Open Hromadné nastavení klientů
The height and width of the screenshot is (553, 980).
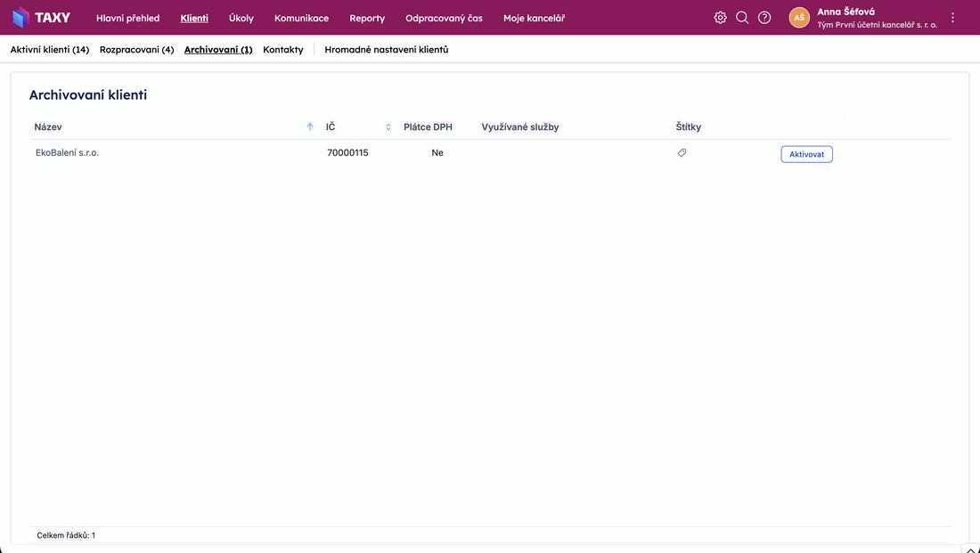pos(387,49)
